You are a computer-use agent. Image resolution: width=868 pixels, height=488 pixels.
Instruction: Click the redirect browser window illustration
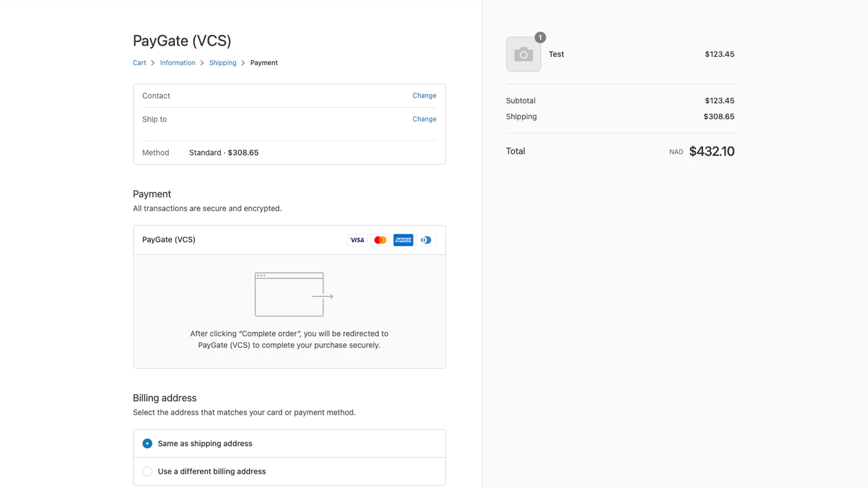click(294, 294)
